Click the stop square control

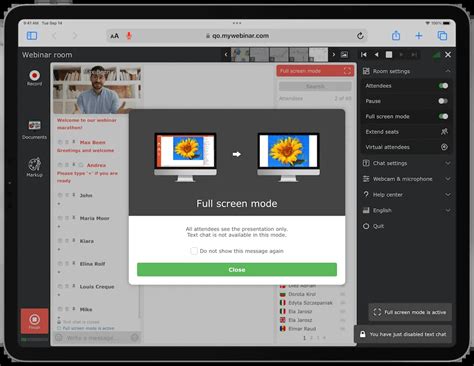[x=389, y=55]
